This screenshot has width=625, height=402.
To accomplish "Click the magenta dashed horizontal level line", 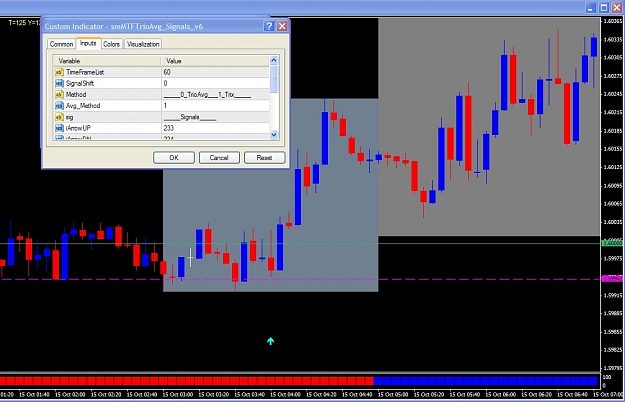I will tap(300, 279).
